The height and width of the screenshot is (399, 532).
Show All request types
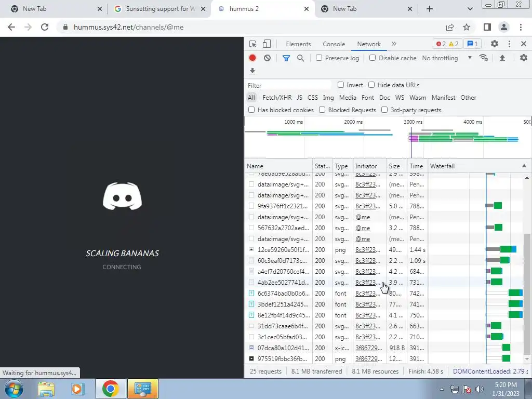click(251, 97)
